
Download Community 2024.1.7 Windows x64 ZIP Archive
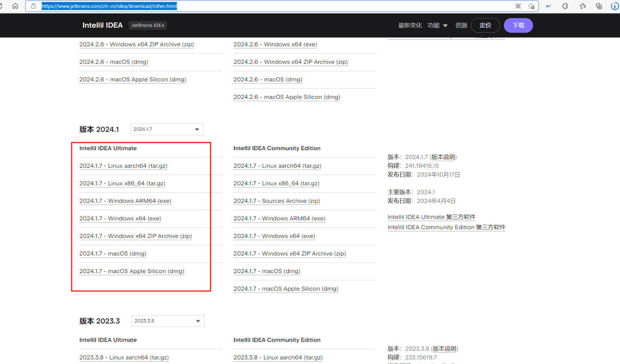coord(290,254)
